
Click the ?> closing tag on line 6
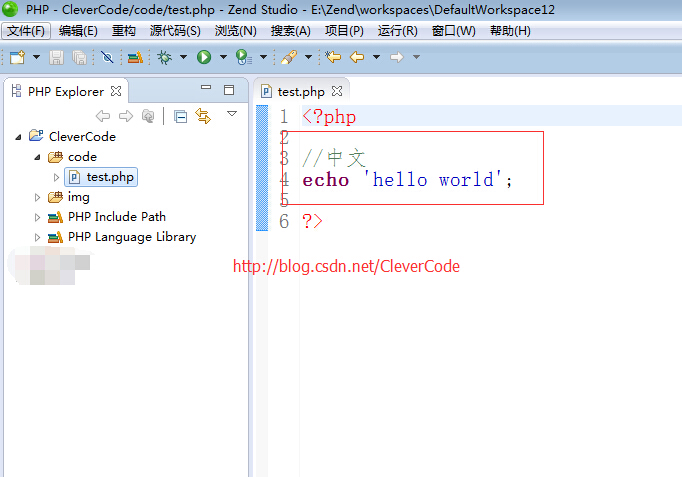[x=312, y=221]
